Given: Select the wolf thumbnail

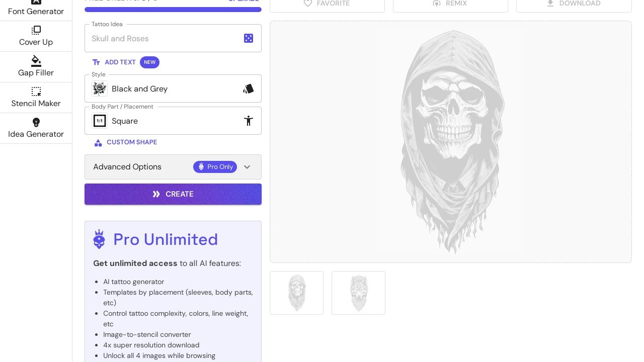Looking at the screenshot, I should (358, 293).
